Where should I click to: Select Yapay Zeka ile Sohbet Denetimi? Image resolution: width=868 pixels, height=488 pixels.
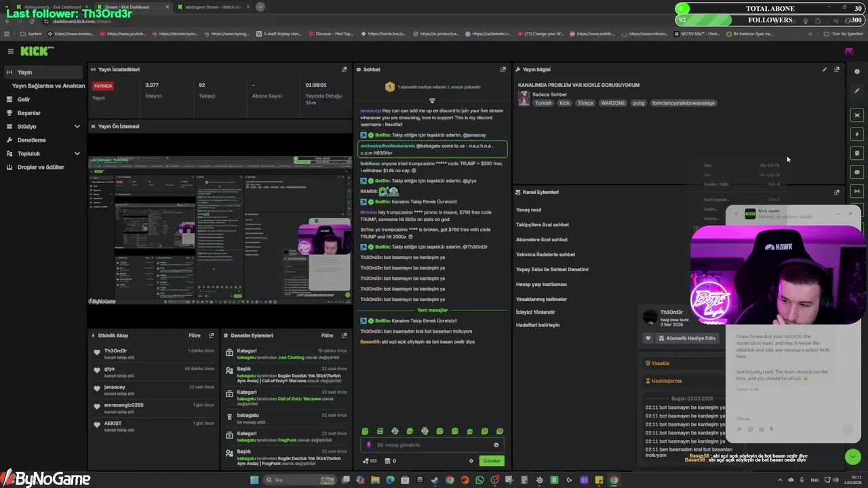[x=552, y=269]
